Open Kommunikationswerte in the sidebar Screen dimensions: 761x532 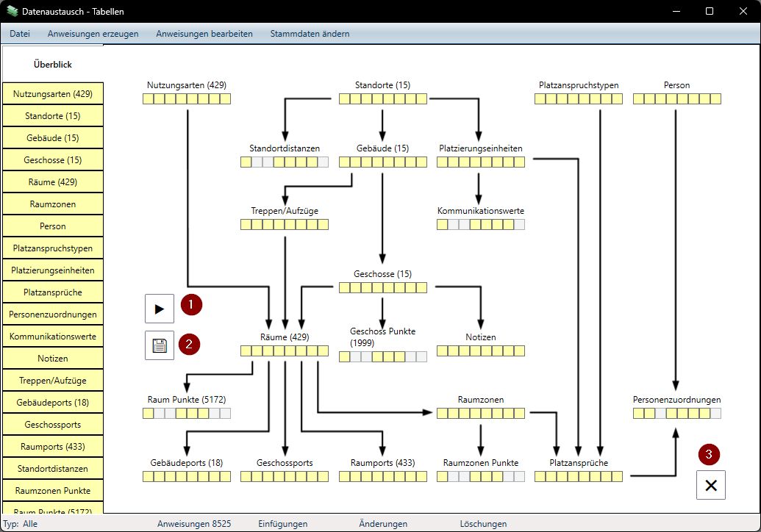coord(52,337)
